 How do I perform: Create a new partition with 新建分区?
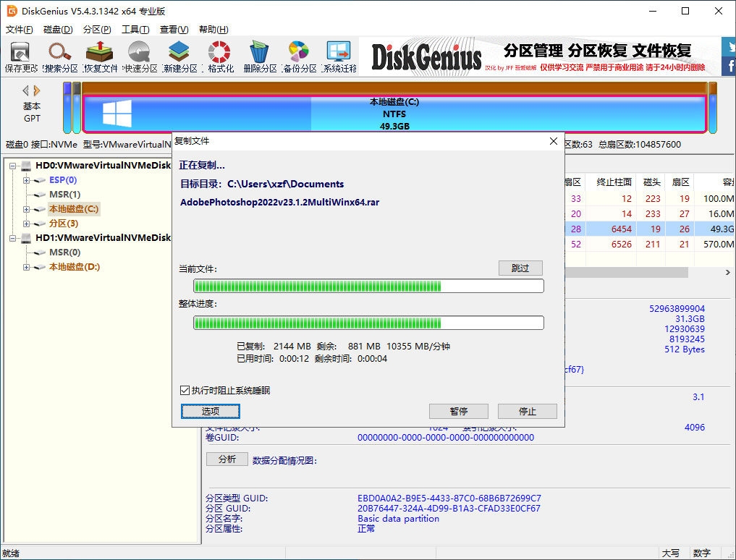coord(179,57)
